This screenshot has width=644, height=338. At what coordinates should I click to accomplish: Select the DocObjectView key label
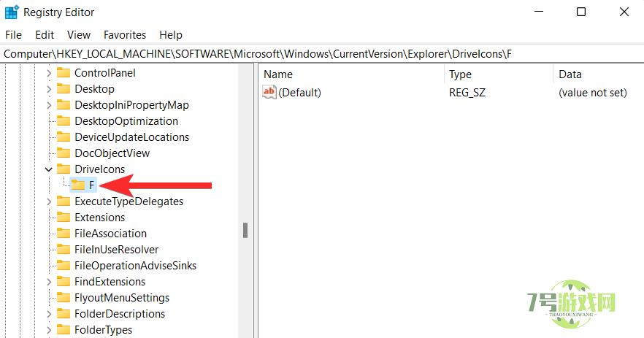point(112,153)
